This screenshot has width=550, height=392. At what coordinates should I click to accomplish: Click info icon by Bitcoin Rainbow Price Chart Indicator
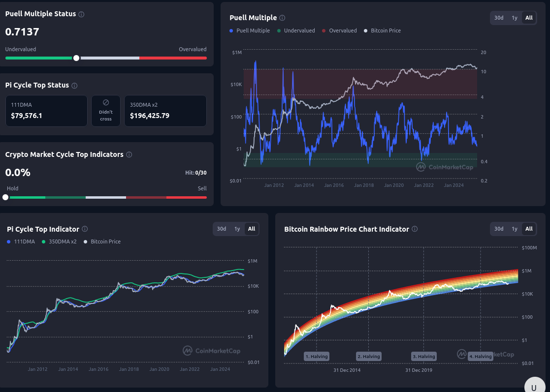pyautogui.click(x=415, y=229)
